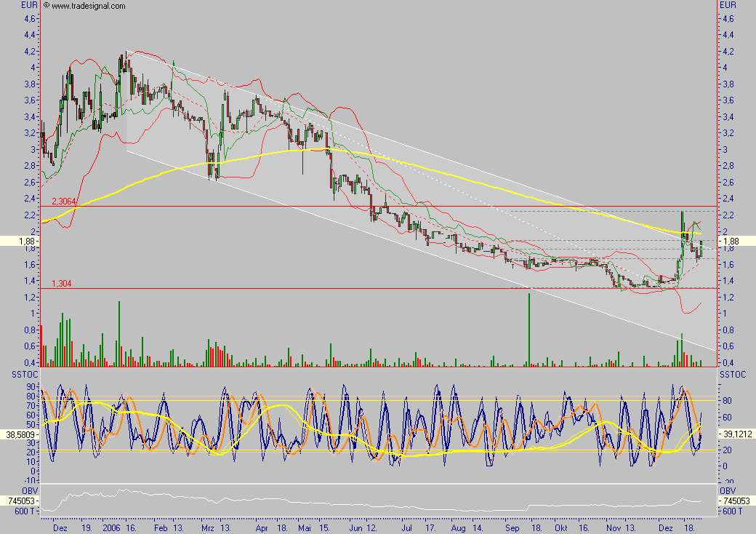
Task: Click the www.tradesignal.com copyright text
Action: 84,6
